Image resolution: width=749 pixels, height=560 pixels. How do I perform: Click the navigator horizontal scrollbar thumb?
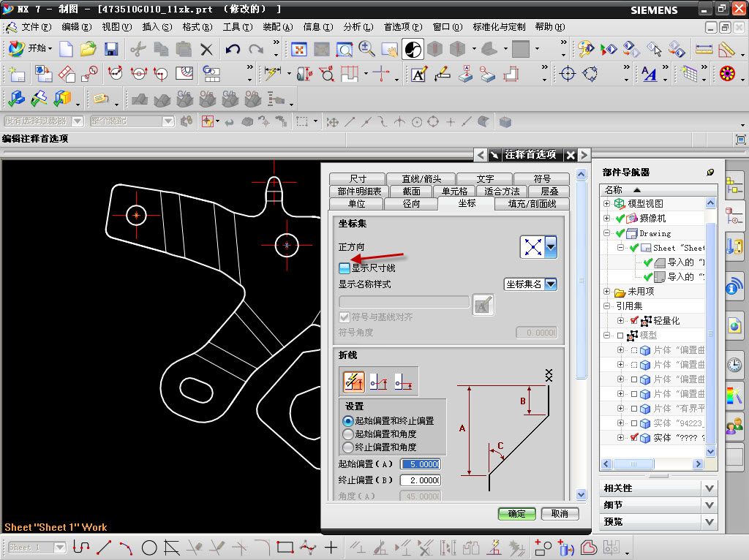633,463
